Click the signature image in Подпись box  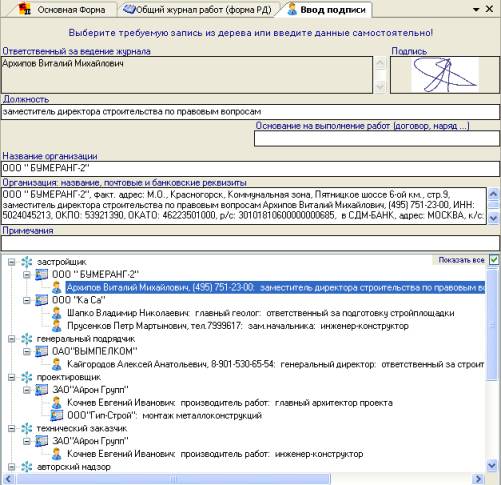tap(445, 75)
